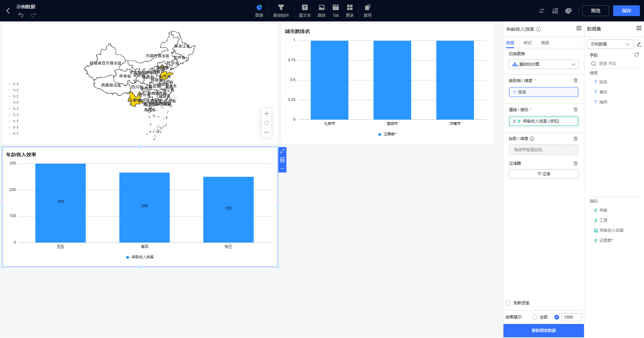This screenshot has width=644, height=338.
Task: Open the 基础柱状图 chart type dropdown
Action: pyautogui.click(x=543, y=64)
